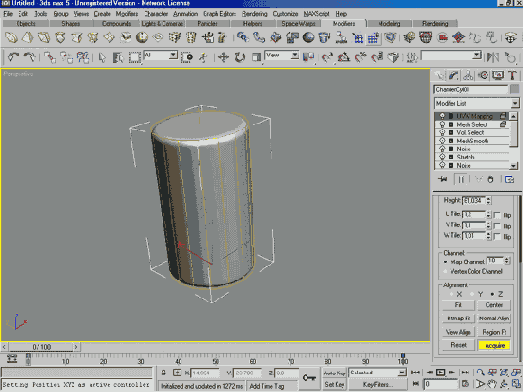Open the Utilities hammer panel tab
Screen dimensions: 523x392
click(512, 76)
